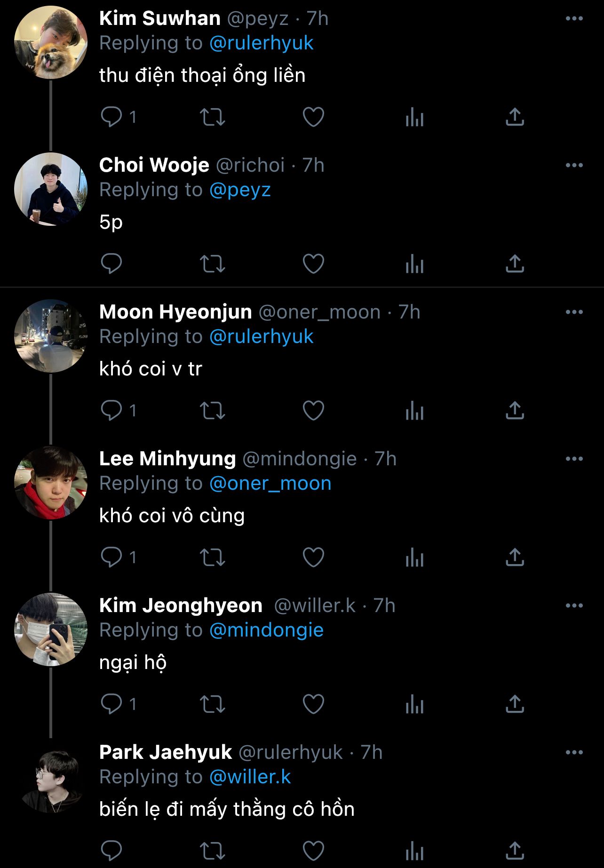Like Park Jaehyuk's tweet
Image resolution: width=604 pixels, height=868 pixels.
pos(313,851)
